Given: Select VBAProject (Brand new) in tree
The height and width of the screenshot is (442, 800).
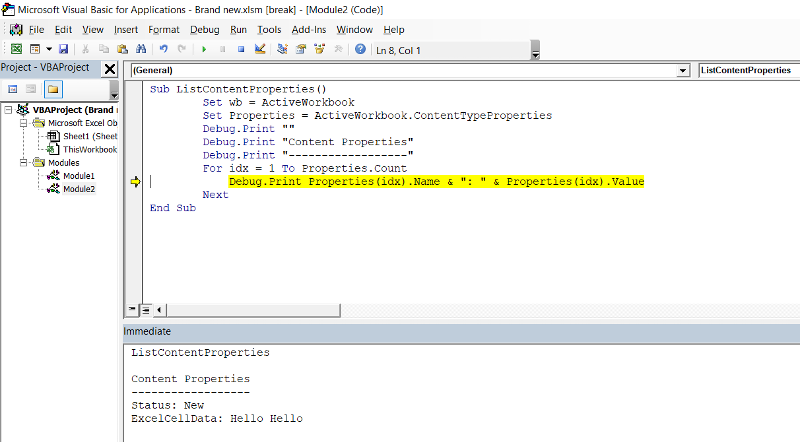Looking at the screenshot, I should click(x=73, y=110).
